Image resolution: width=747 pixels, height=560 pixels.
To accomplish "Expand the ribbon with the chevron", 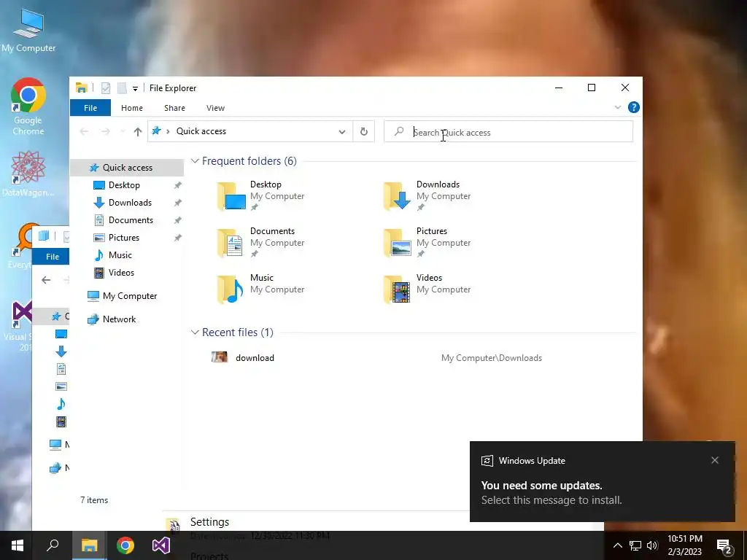I will (x=617, y=108).
